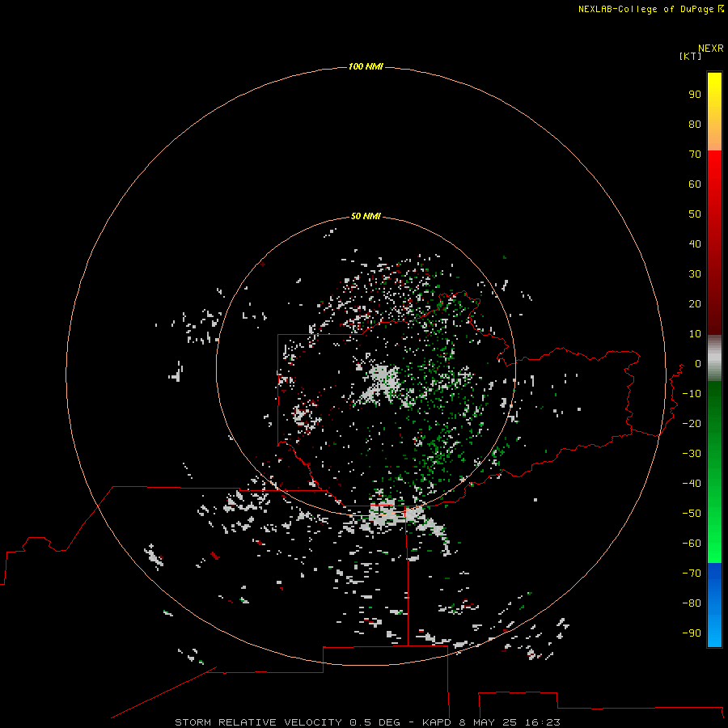Click the -40 value on velocity scale
The height and width of the screenshot is (728, 728).
coord(692,484)
